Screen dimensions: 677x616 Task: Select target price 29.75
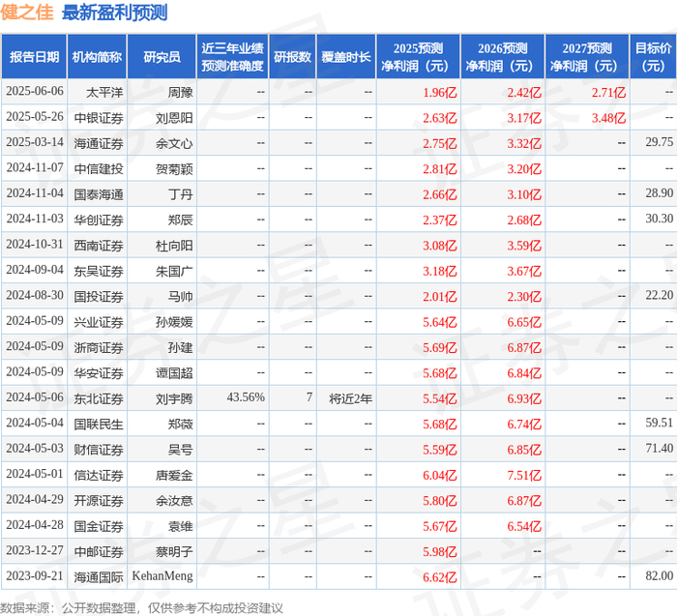point(660,142)
